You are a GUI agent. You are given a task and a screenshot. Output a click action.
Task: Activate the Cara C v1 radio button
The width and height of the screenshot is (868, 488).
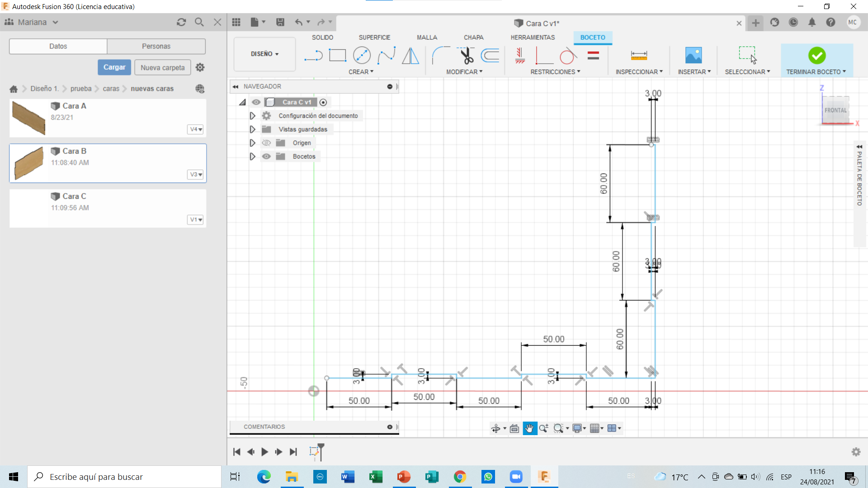tap(323, 103)
